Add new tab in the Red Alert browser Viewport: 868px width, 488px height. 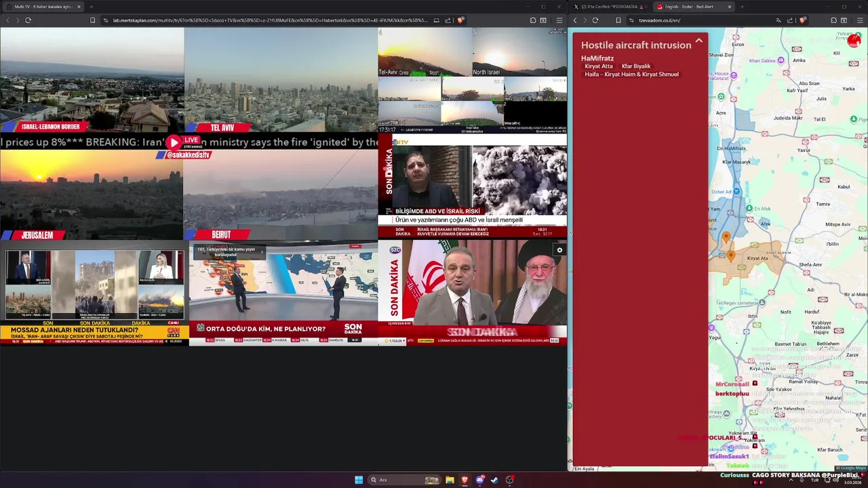click(x=742, y=7)
